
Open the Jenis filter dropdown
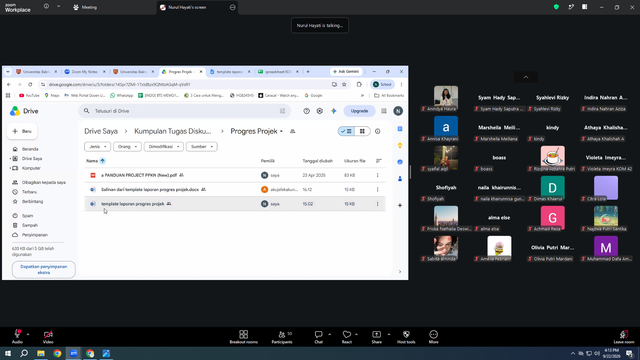pos(97,147)
